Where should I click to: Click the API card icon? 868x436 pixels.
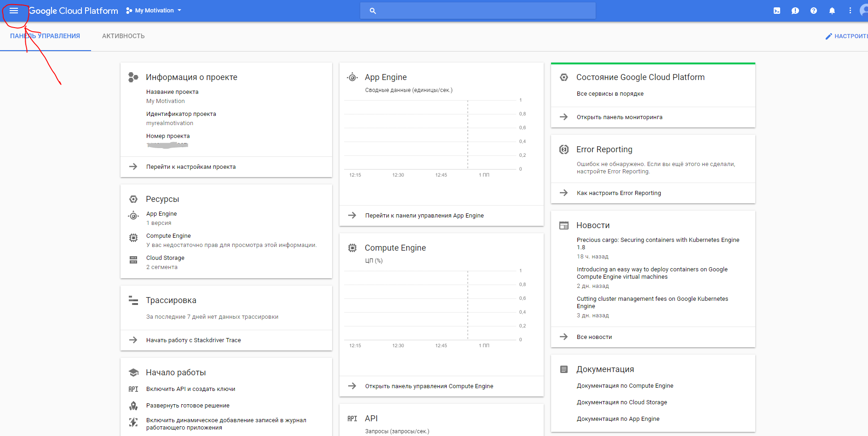(352, 419)
